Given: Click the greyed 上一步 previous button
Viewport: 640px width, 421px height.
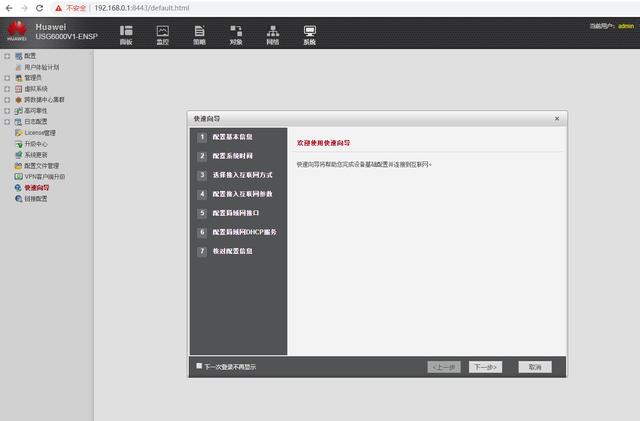Looking at the screenshot, I should click(444, 367).
